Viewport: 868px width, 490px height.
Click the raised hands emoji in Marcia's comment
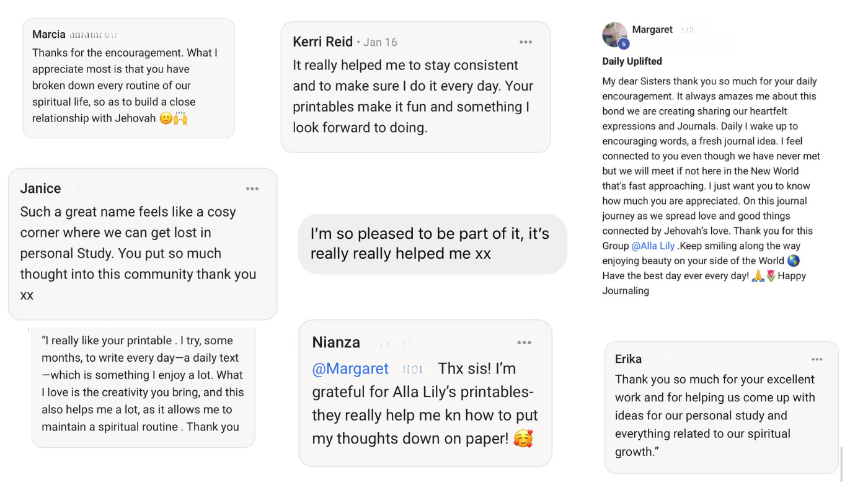tap(180, 118)
